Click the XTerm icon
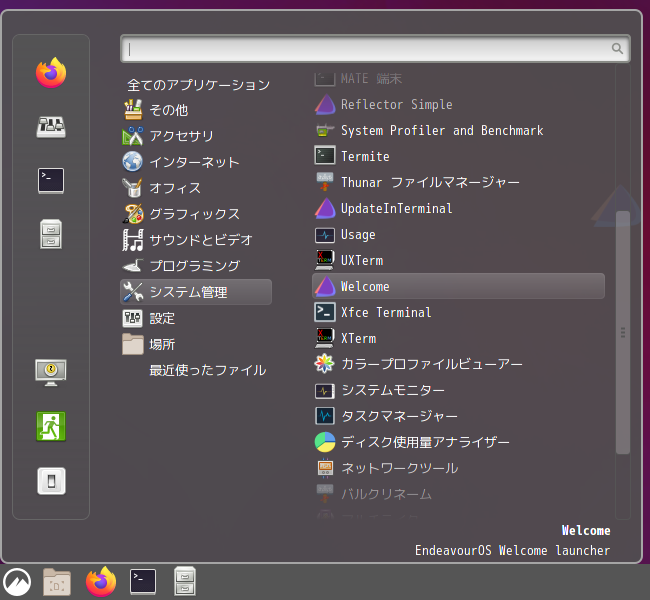 325,338
